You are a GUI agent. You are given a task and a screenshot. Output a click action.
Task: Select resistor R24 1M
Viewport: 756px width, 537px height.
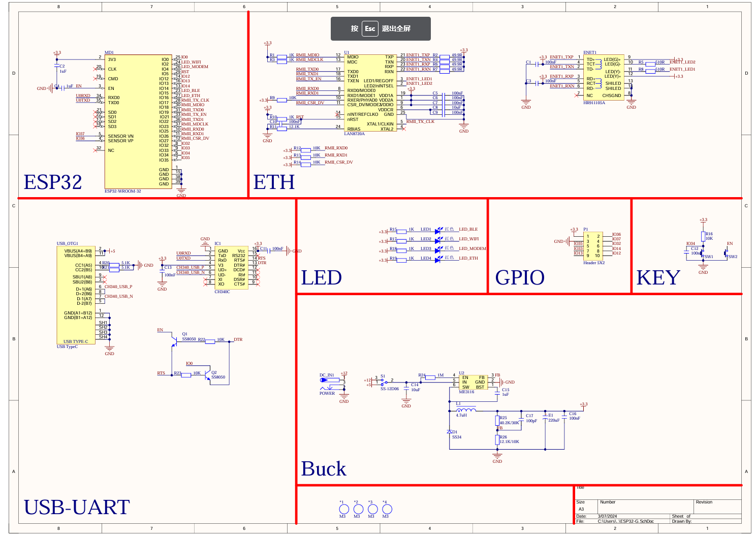430,377
